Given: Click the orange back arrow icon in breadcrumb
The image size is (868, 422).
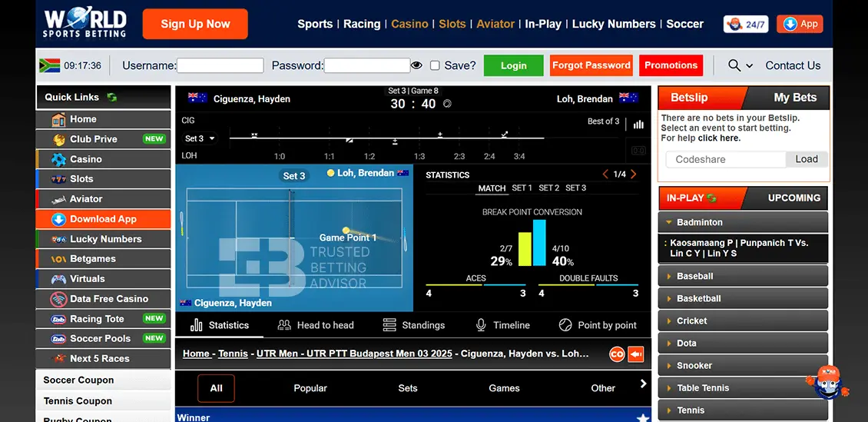Looking at the screenshot, I should tap(636, 354).
